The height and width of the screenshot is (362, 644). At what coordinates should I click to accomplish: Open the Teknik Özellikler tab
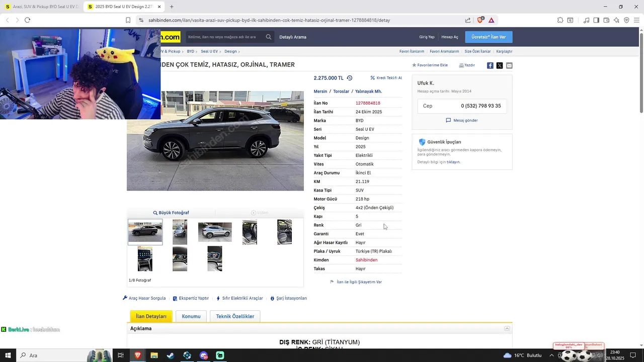click(x=235, y=316)
